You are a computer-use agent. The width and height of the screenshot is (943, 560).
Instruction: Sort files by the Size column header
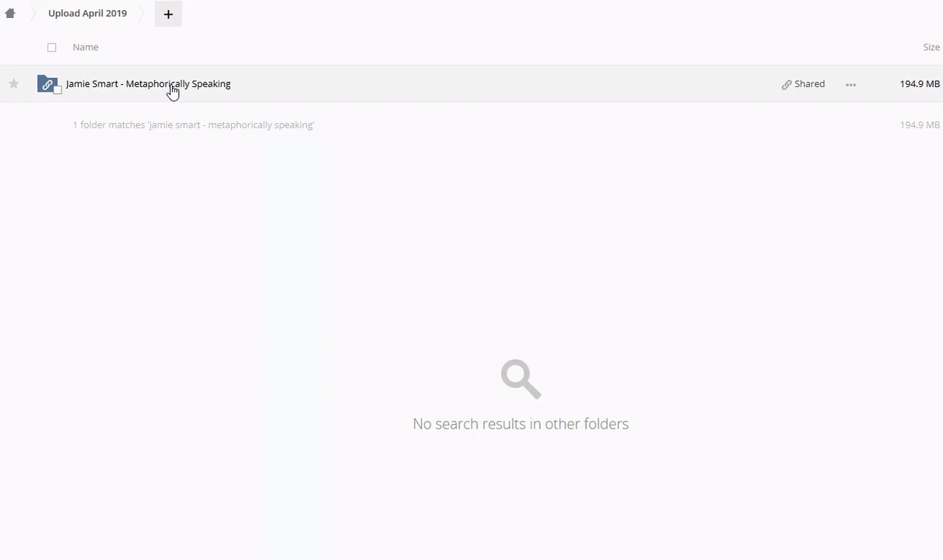click(x=931, y=47)
